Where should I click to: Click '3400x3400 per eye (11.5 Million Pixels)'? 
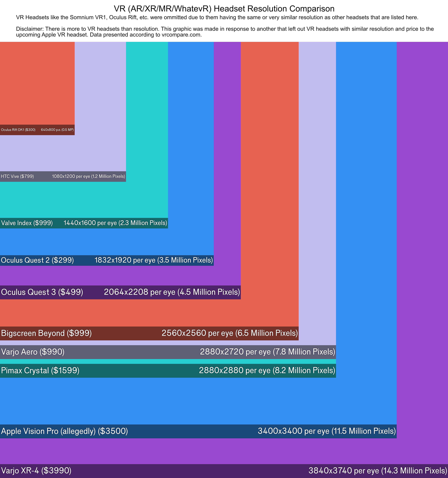[327, 431]
